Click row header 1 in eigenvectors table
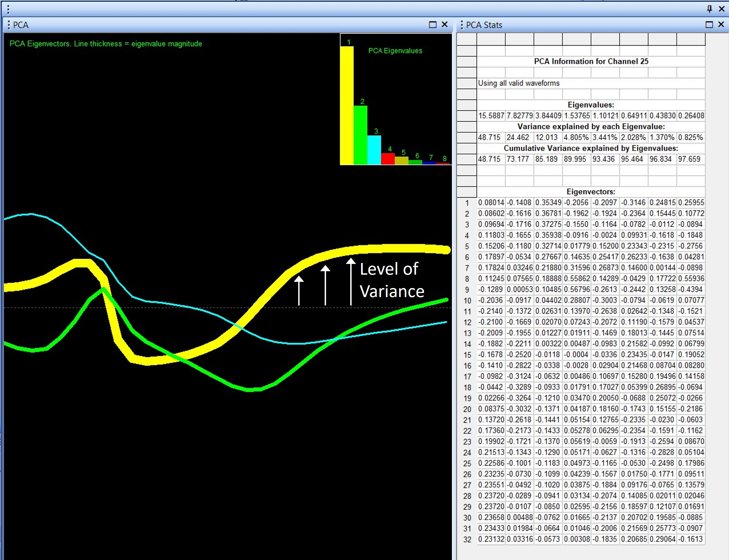 [x=467, y=203]
